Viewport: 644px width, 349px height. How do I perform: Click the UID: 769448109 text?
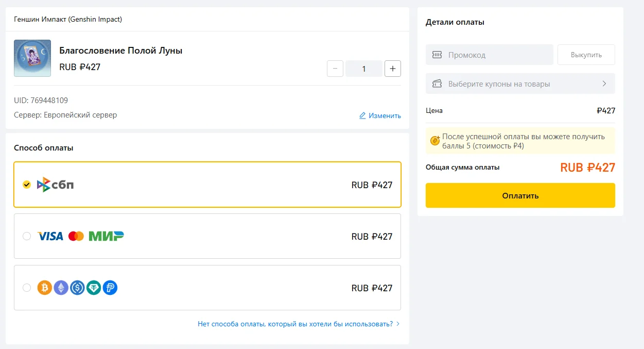coord(41,101)
